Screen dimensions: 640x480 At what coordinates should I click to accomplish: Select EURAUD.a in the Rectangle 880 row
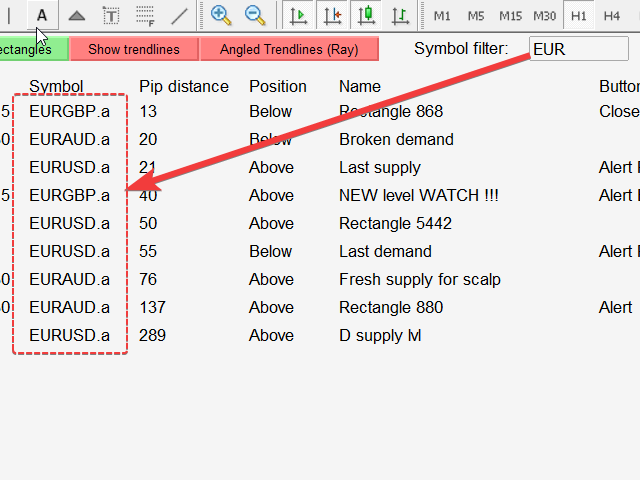(69, 307)
